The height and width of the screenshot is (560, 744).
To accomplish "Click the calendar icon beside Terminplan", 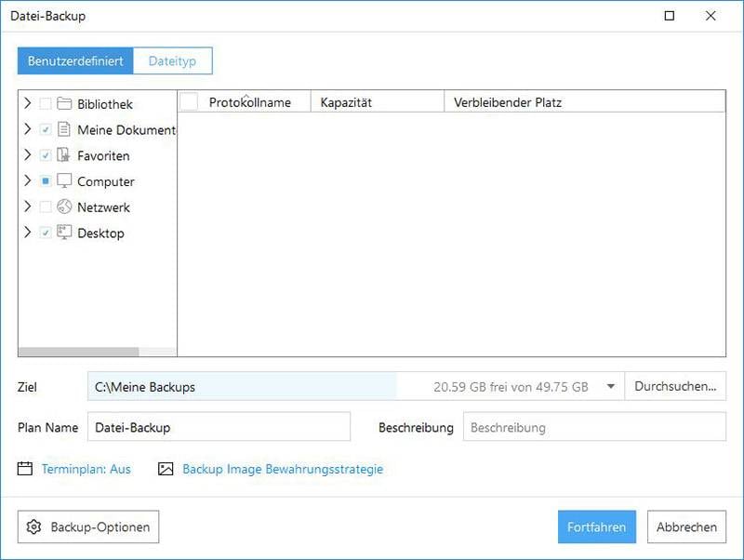I will (x=25, y=470).
